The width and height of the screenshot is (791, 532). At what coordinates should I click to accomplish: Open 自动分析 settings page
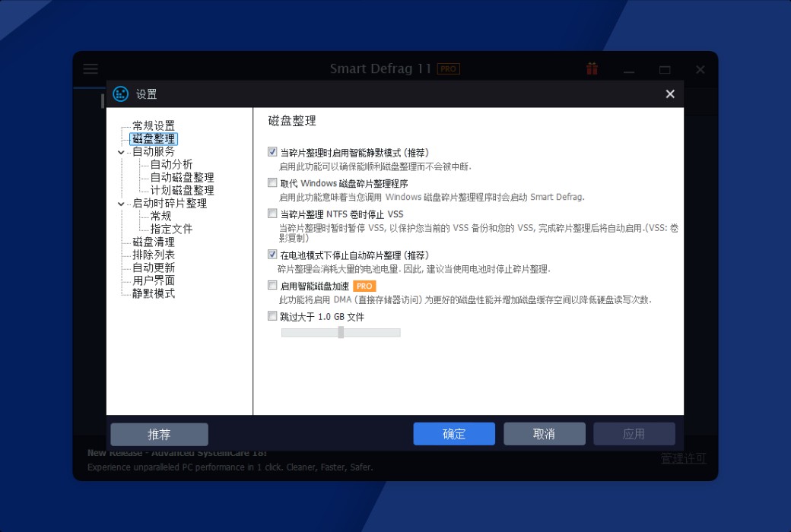click(172, 164)
